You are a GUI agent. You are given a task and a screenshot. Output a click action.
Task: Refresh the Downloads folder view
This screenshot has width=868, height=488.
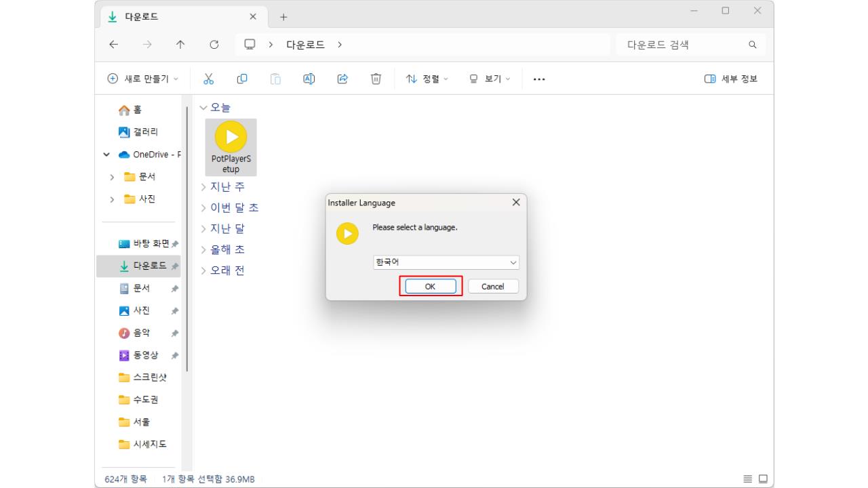click(x=214, y=44)
